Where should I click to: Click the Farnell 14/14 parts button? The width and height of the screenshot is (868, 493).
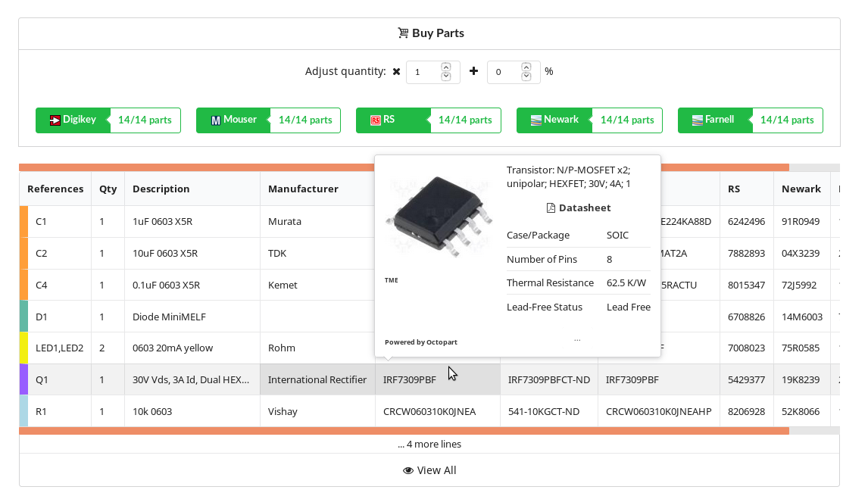point(750,120)
